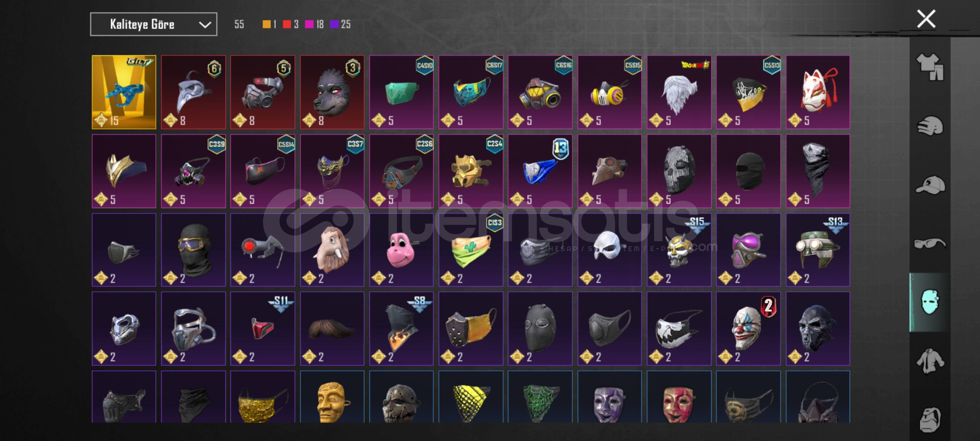Open the outfits category icon in sidebar

pyautogui.click(x=930, y=67)
